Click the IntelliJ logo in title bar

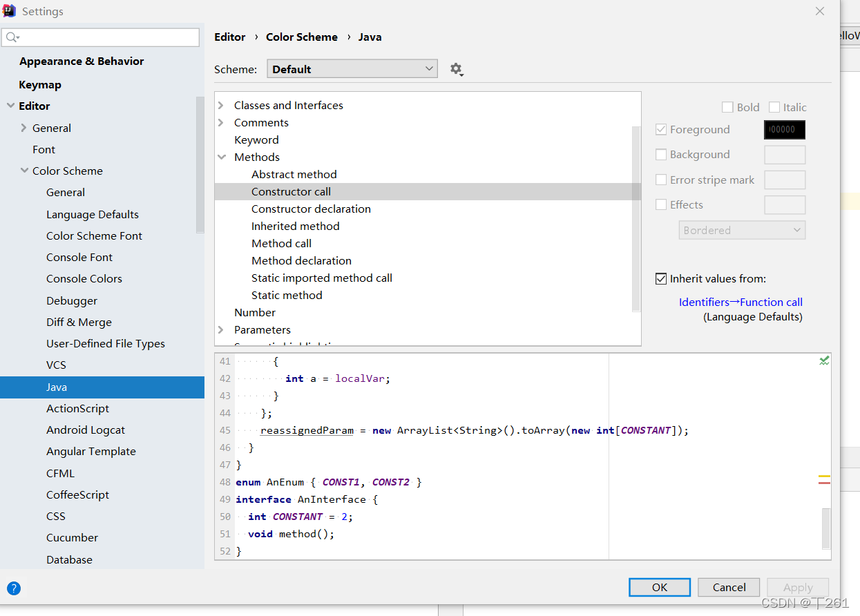click(x=10, y=11)
